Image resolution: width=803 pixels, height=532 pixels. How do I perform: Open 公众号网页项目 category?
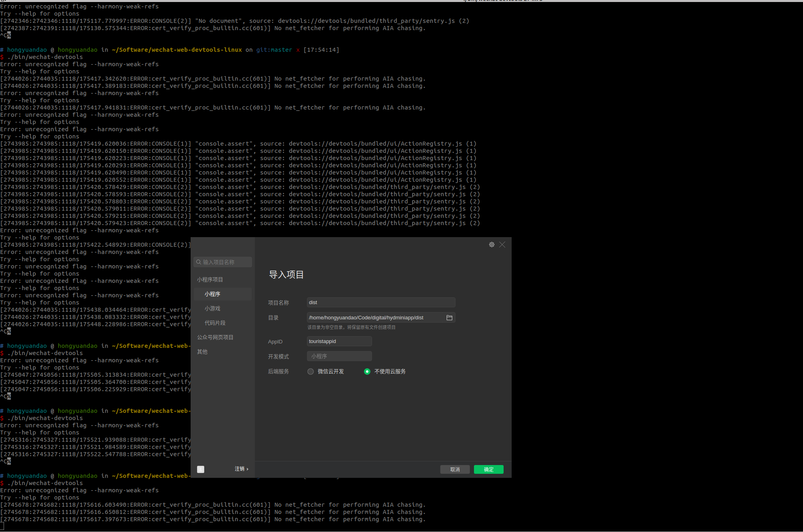tap(215, 337)
